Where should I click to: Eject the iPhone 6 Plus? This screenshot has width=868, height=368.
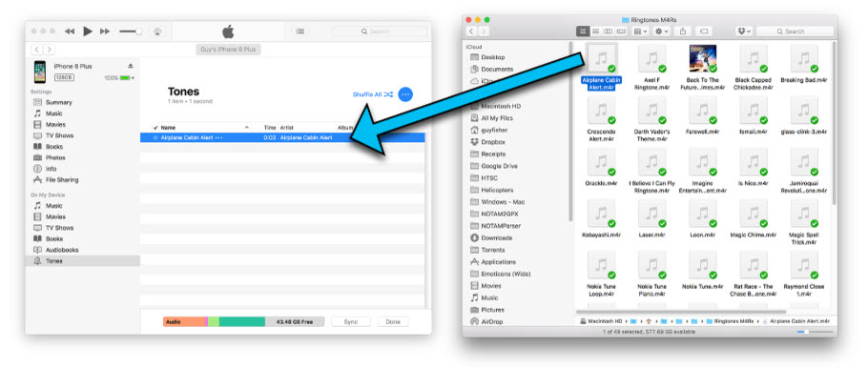point(131,66)
